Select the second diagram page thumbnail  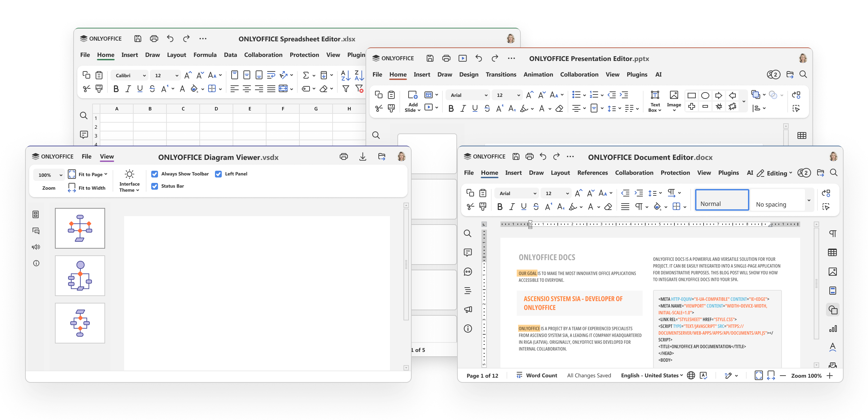pos(80,276)
